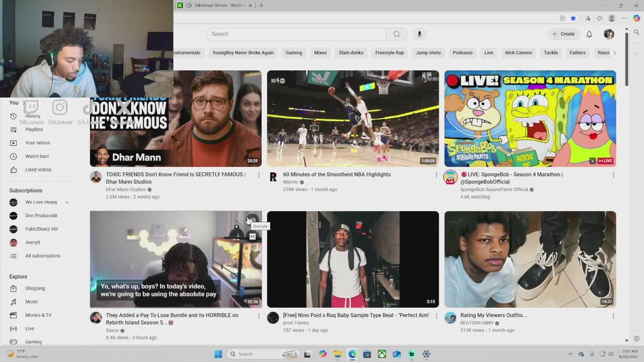Open the Edge favorites list icon
The width and height of the screenshot is (644, 362).
pos(600,18)
